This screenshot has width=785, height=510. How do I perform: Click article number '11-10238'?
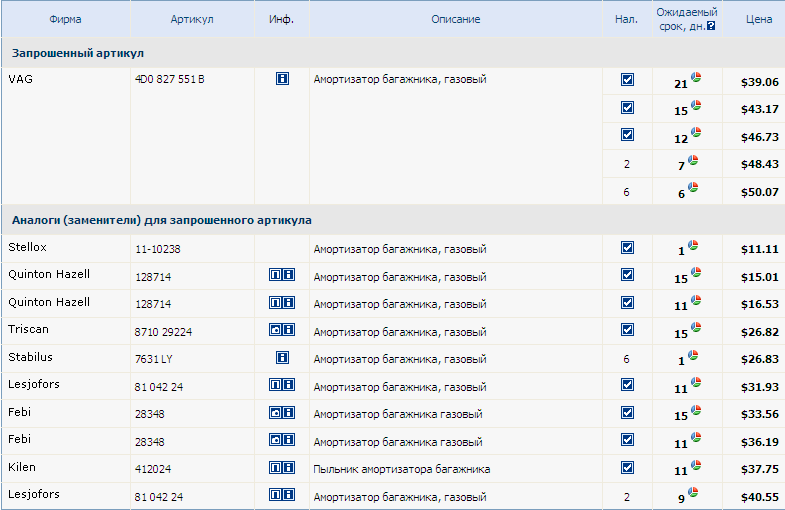point(158,249)
